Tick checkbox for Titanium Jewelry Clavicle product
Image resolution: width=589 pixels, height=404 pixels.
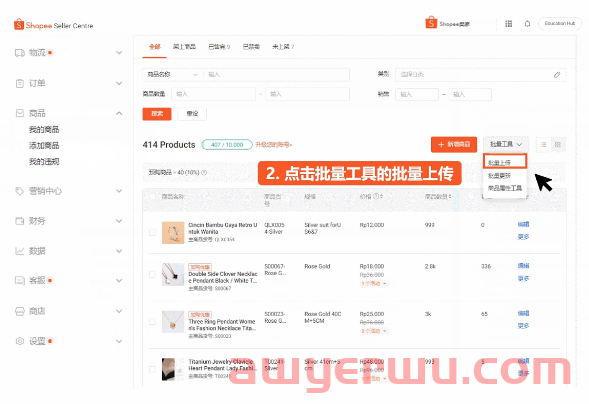tap(152, 369)
